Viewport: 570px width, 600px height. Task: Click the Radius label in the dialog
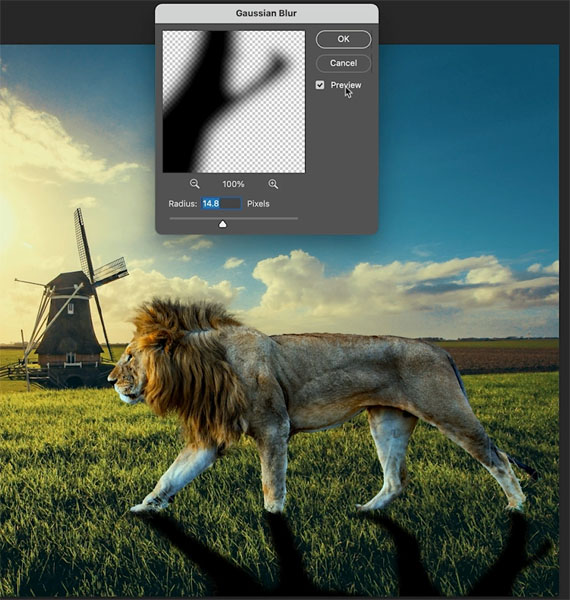182,204
